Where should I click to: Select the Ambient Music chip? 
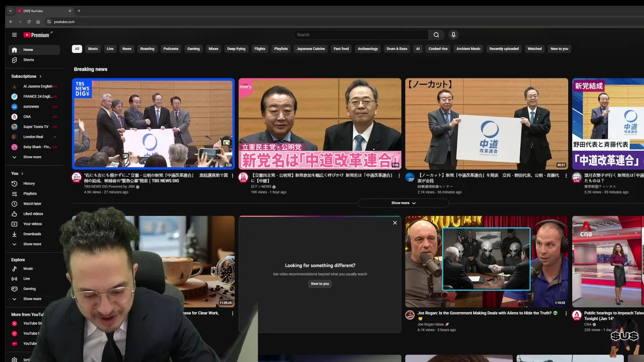(x=468, y=49)
